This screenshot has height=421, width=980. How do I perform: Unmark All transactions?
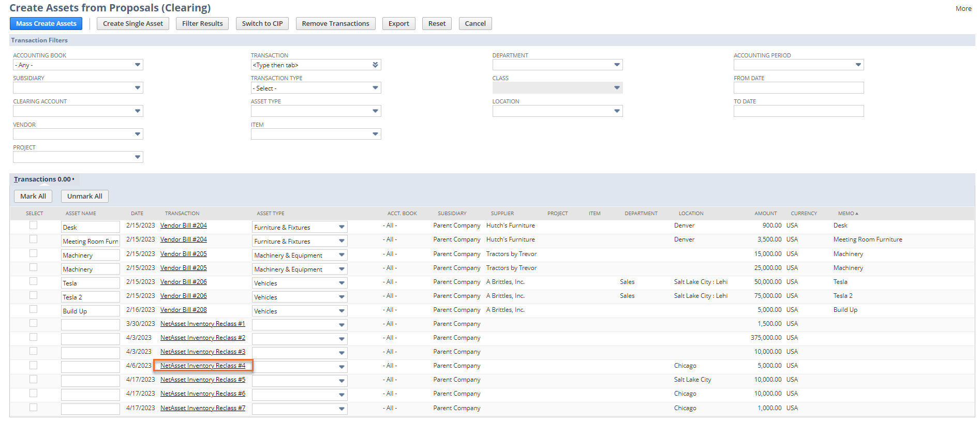(x=85, y=197)
